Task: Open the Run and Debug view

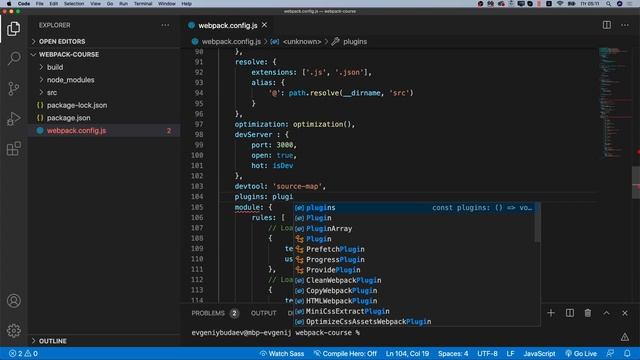Action: (x=13, y=119)
